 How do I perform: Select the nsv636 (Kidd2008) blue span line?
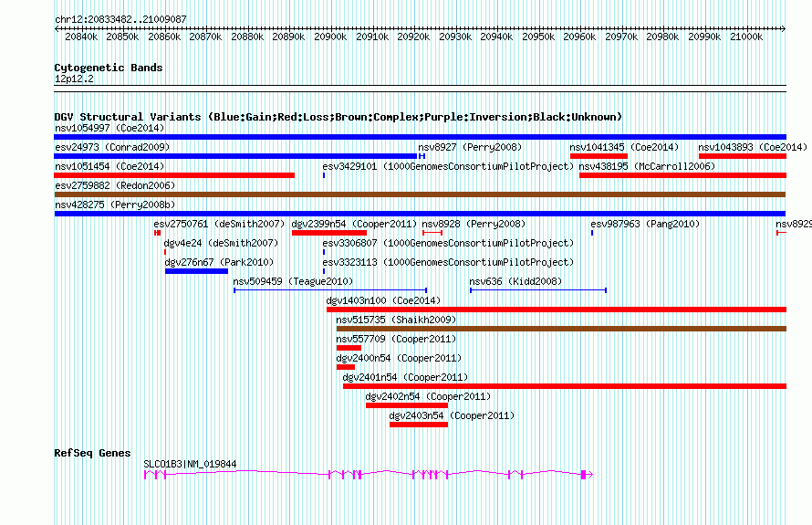tap(538, 290)
